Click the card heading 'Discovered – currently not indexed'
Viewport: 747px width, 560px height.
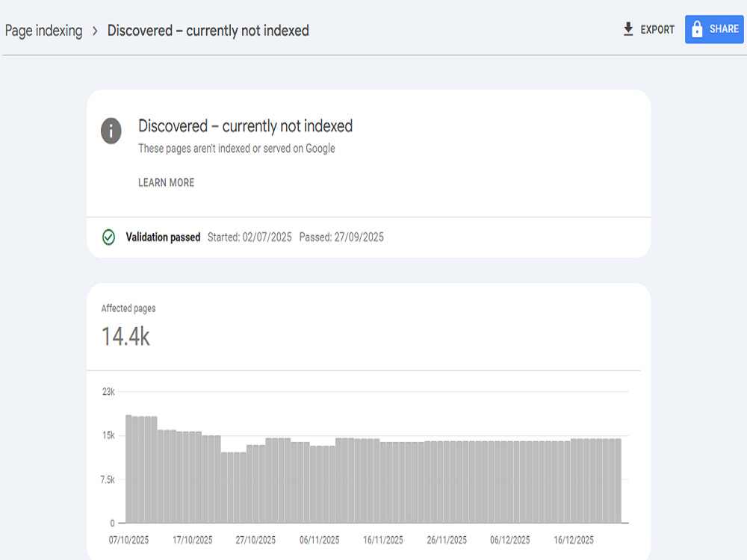click(245, 126)
